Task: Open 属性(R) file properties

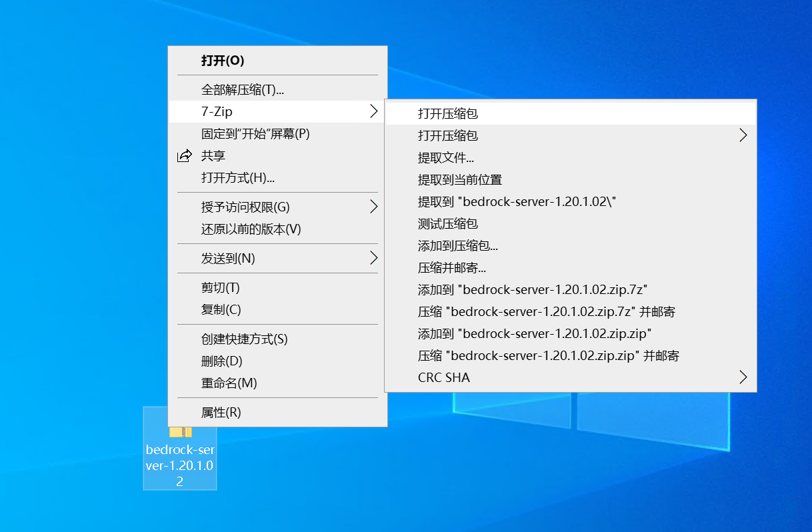Action: click(221, 413)
